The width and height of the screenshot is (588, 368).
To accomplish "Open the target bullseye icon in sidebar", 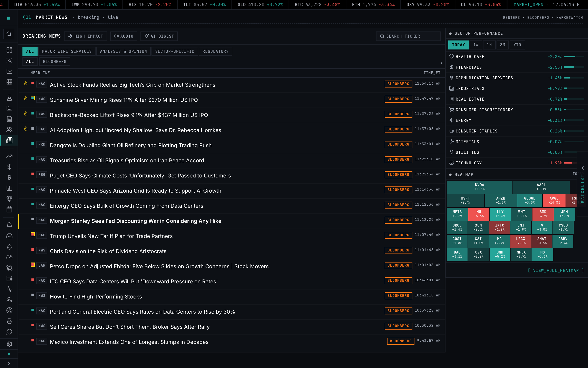I will click(x=9, y=310).
